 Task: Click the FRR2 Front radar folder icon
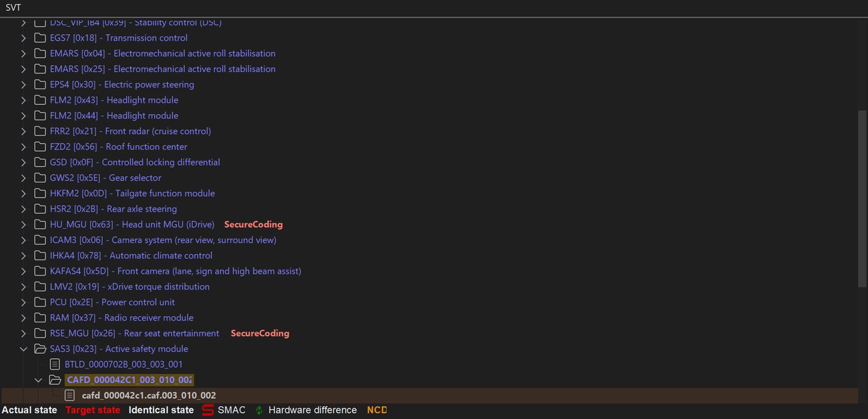pyautogui.click(x=40, y=131)
